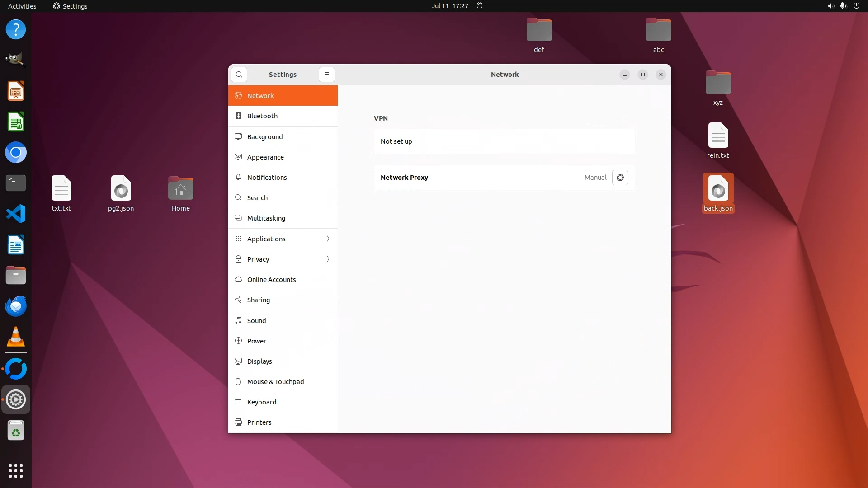
Task: Open Visual Studio Code from dock
Action: point(16,214)
